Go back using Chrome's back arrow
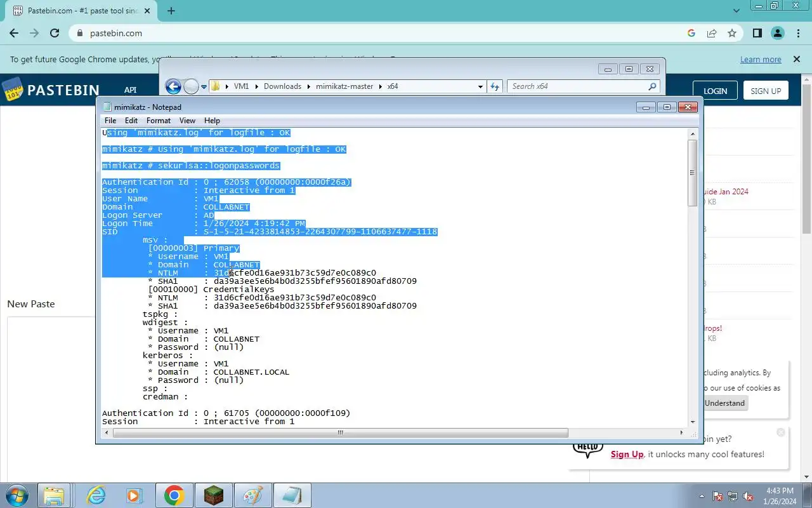The width and height of the screenshot is (812, 508). pos(14,33)
